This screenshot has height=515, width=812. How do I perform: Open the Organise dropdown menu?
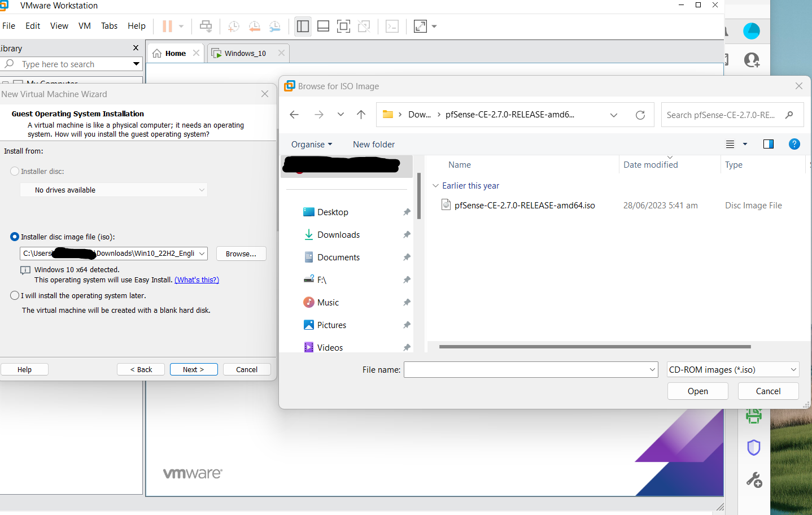(312, 144)
